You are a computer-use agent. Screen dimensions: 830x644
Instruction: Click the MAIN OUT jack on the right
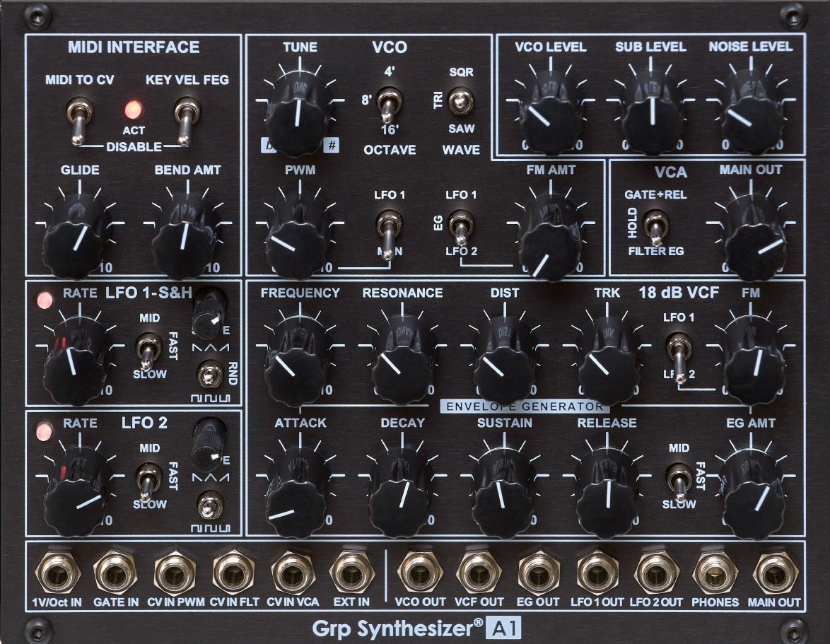[x=773, y=574]
